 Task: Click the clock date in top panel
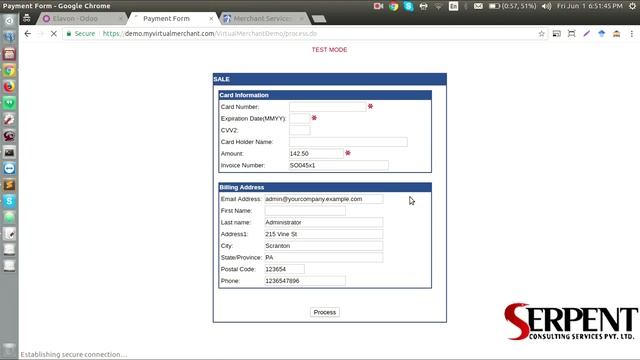(x=590, y=6)
